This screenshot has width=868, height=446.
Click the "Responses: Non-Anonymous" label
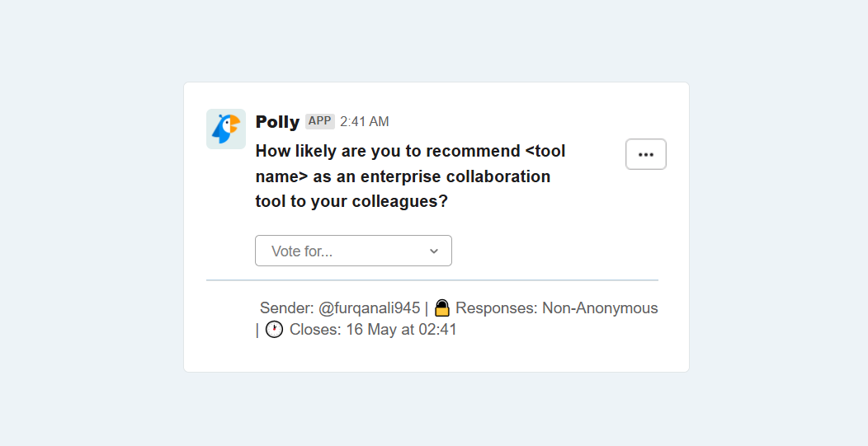(x=556, y=308)
